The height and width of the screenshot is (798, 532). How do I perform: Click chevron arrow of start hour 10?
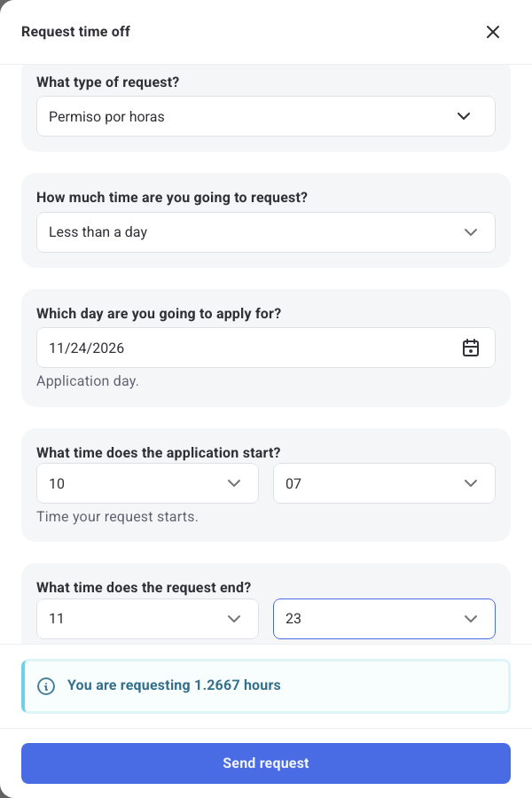click(x=234, y=483)
